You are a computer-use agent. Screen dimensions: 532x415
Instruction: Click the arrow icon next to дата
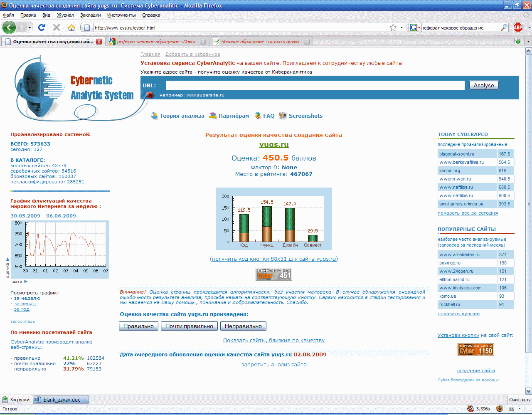pos(26,282)
